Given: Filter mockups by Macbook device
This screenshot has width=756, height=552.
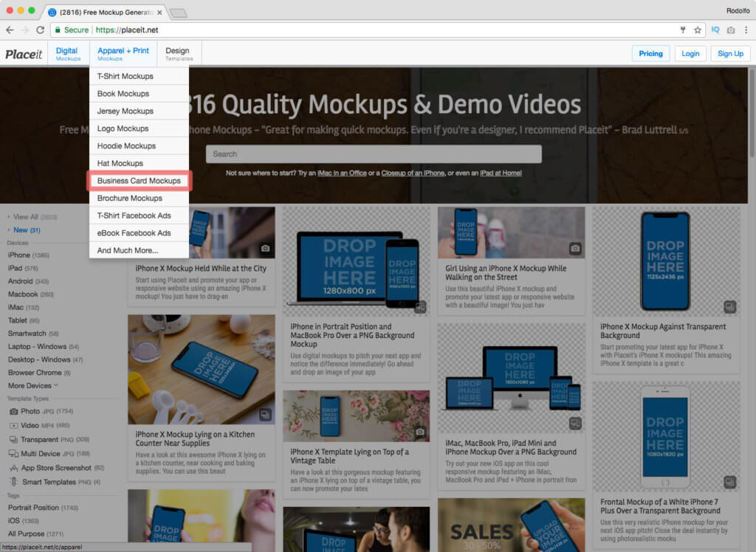Looking at the screenshot, I should [30, 294].
